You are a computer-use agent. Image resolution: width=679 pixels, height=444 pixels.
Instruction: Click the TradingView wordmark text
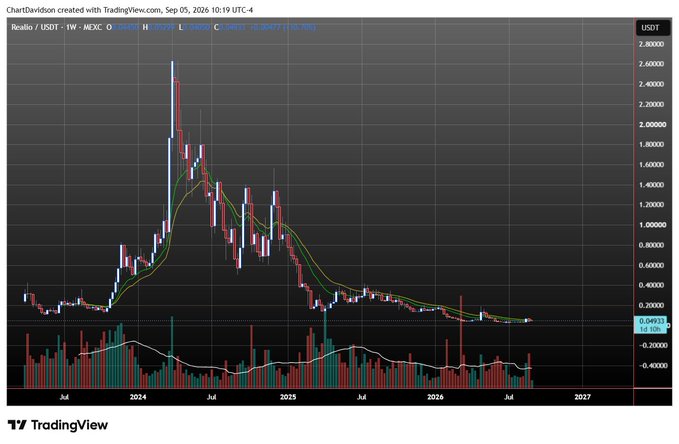click(70, 425)
